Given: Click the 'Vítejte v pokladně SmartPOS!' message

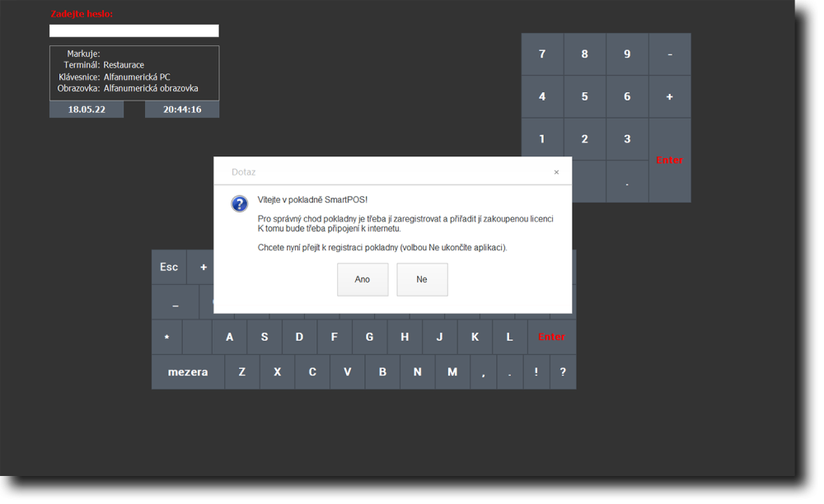Looking at the screenshot, I should click(312, 200).
